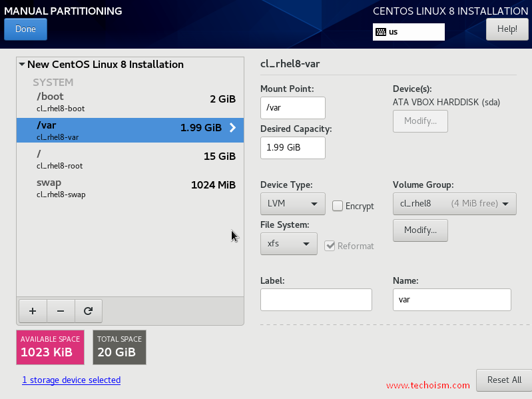
Task: Click the keyboard layout icon next to us
Action: (x=381, y=32)
